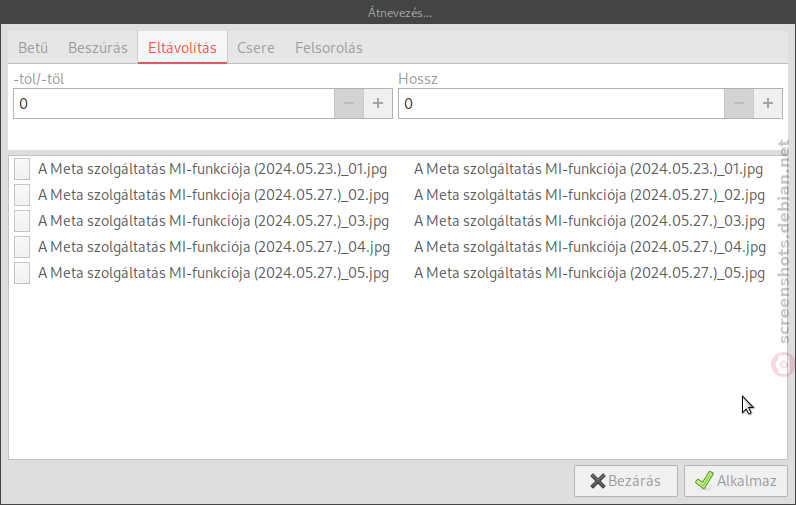The image size is (796, 505).
Task: Open the Beszúrás tab
Action: [97, 48]
